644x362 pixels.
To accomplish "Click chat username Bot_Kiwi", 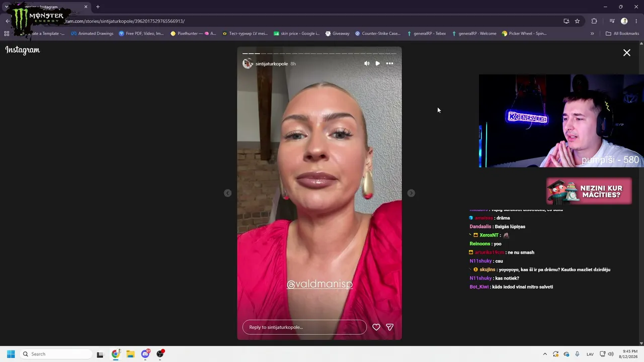I will 479,287.
